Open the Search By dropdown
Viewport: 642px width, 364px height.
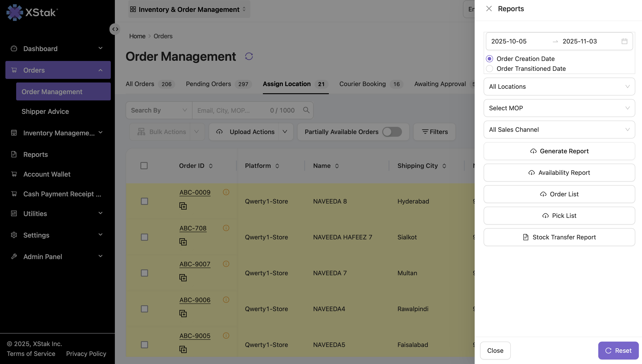pyautogui.click(x=159, y=110)
